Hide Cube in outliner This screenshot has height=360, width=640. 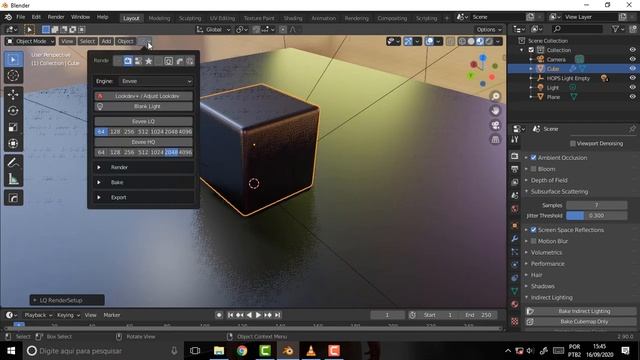click(632, 69)
